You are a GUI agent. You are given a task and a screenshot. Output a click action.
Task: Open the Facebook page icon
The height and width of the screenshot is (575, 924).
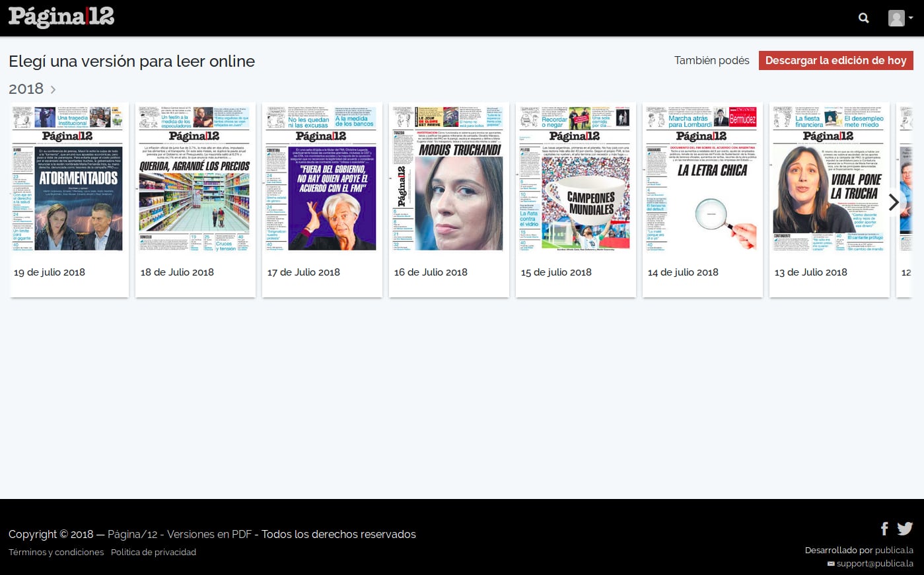pos(884,528)
